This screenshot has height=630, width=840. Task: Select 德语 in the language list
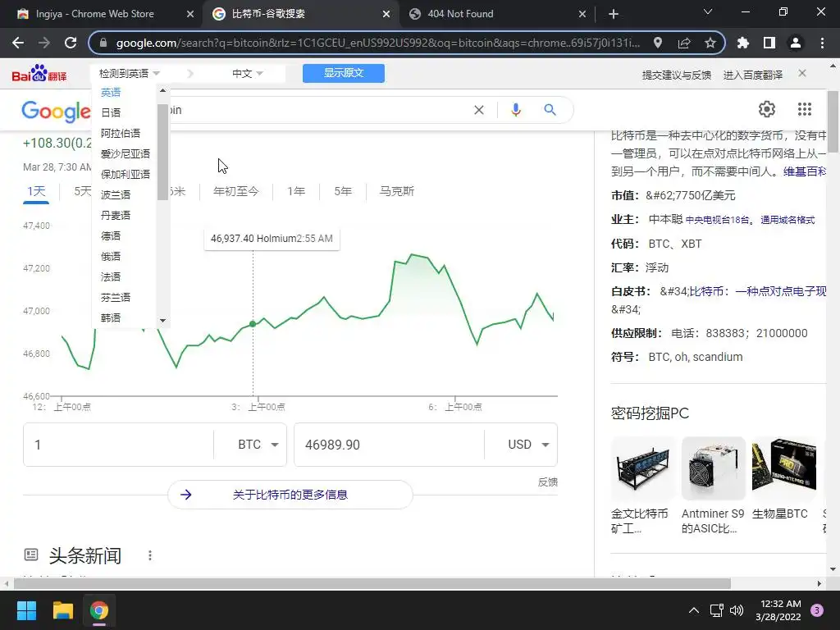[x=111, y=235]
